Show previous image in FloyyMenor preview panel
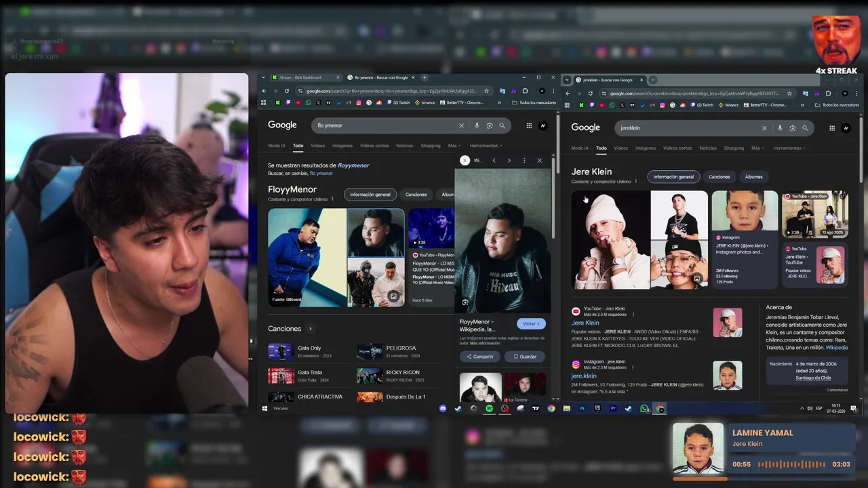Screen dimensions: 868x488 tap(494, 161)
